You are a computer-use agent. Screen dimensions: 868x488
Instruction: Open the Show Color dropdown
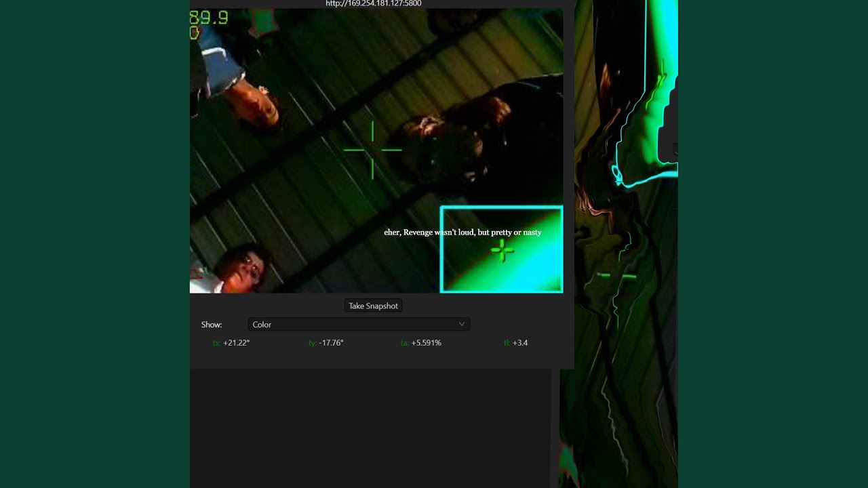359,325
